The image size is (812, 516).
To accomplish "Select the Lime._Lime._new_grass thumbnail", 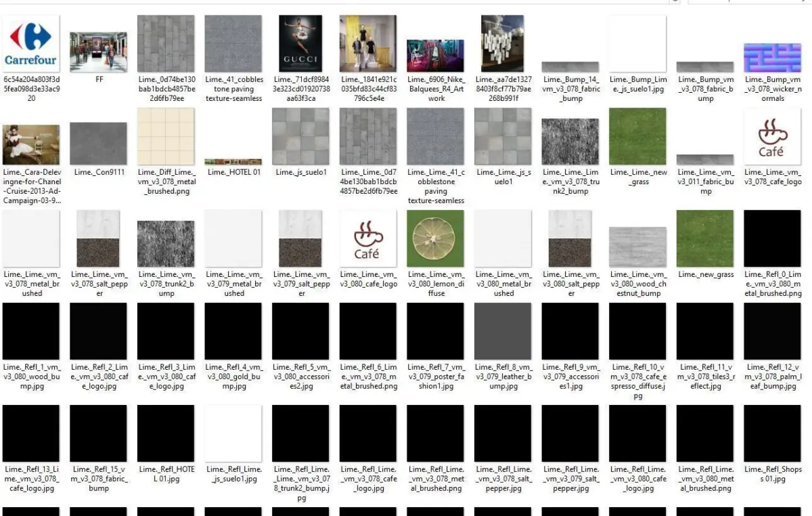I will pyautogui.click(x=638, y=136).
